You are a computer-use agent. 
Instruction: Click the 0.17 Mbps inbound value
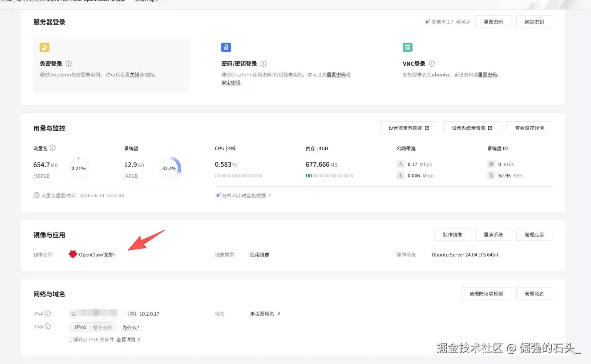(x=420, y=164)
